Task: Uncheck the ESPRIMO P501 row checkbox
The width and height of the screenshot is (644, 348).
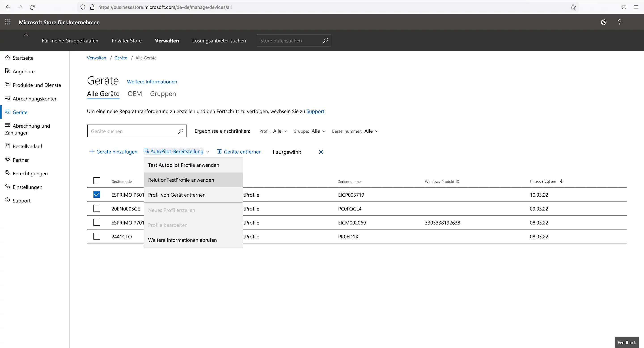Action: pyautogui.click(x=97, y=195)
